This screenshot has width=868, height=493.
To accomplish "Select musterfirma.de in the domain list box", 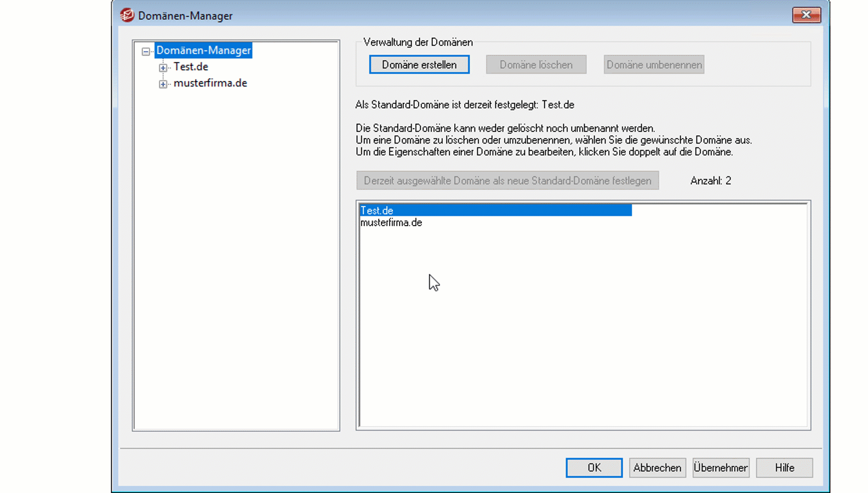I will pos(391,223).
